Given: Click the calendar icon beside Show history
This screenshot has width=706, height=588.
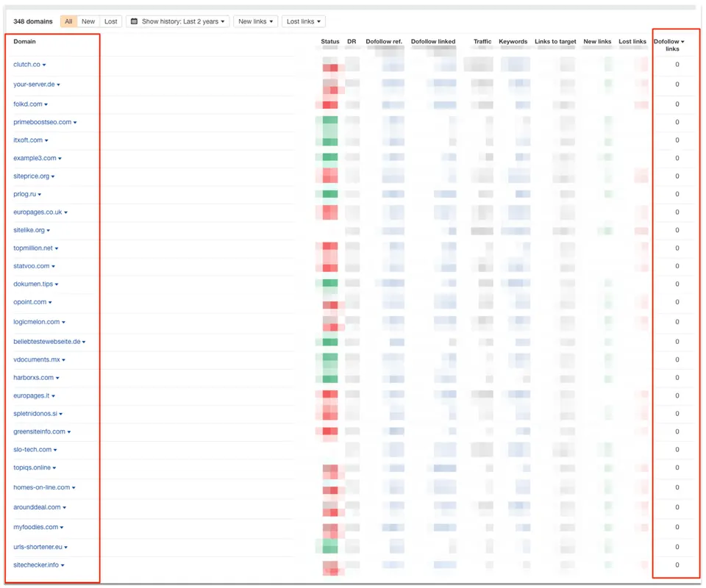Looking at the screenshot, I should pyautogui.click(x=134, y=21).
